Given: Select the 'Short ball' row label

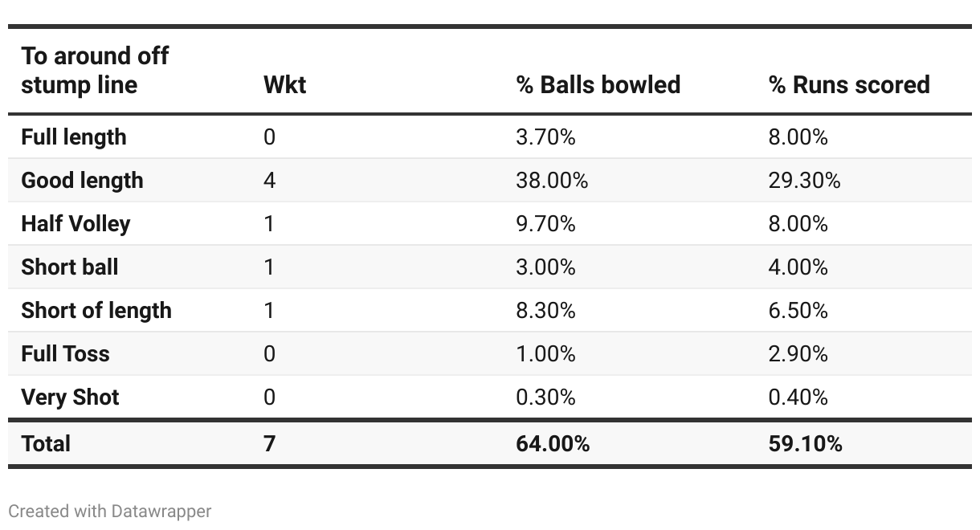Looking at the screenshot, I should (x=70, y=267).
